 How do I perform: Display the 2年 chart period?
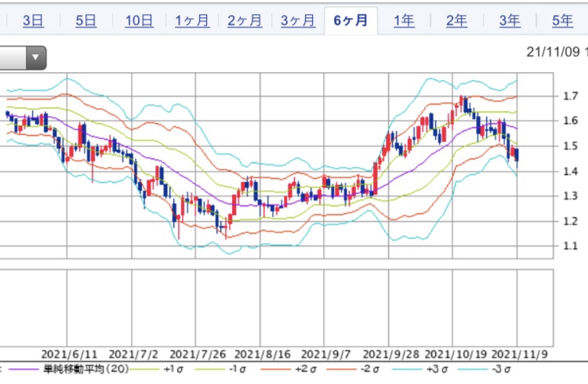tap(456, 21)
